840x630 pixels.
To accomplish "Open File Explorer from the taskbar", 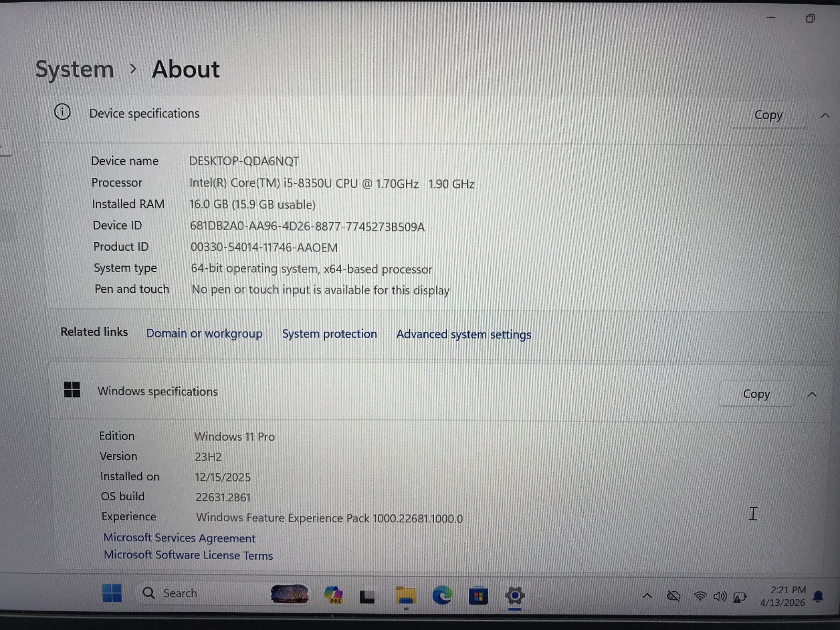I will pos(406,596).
